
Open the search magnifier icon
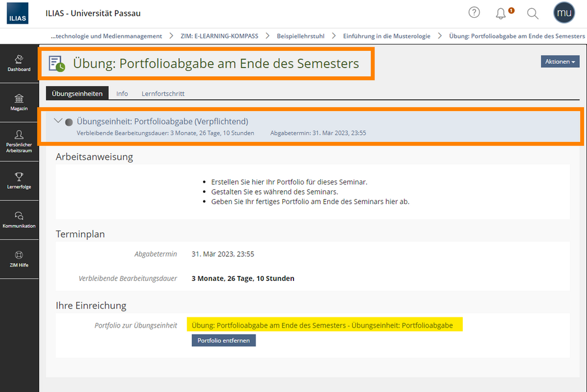[x=533, y=14]
